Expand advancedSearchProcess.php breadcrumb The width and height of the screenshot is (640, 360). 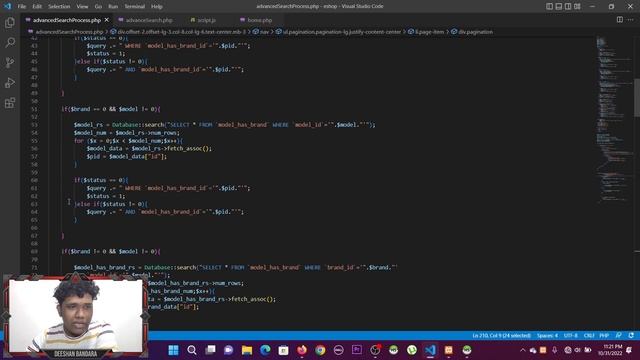coord(69,32)
